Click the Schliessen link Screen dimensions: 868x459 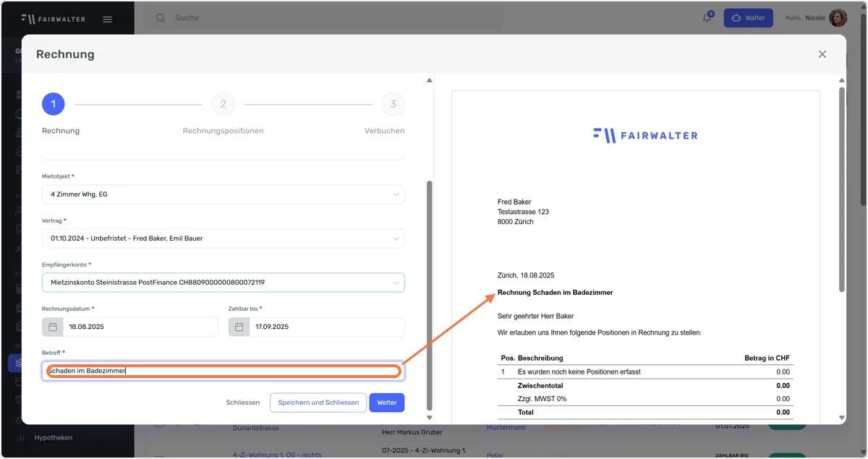pyautogui.click(x=242, y=403)
